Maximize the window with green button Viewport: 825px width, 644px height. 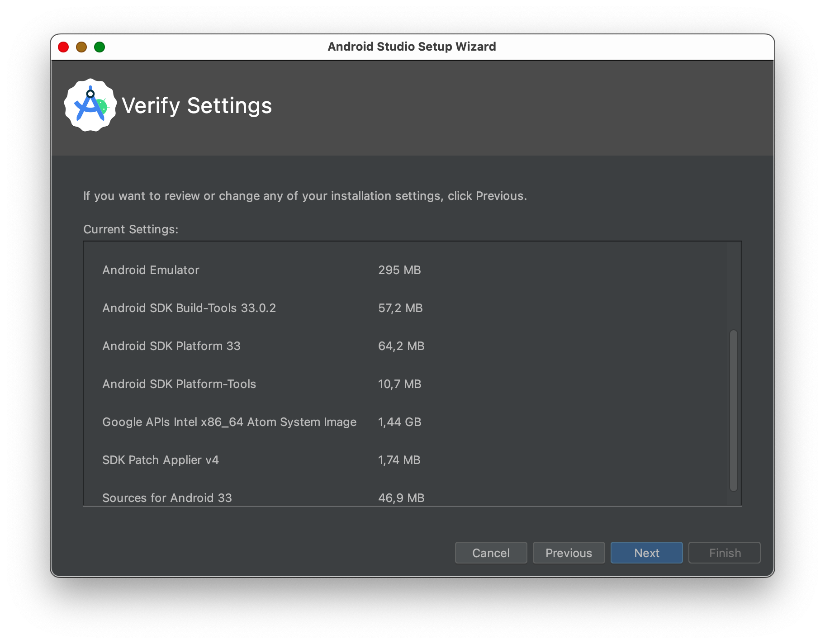(x=100, y=47)
